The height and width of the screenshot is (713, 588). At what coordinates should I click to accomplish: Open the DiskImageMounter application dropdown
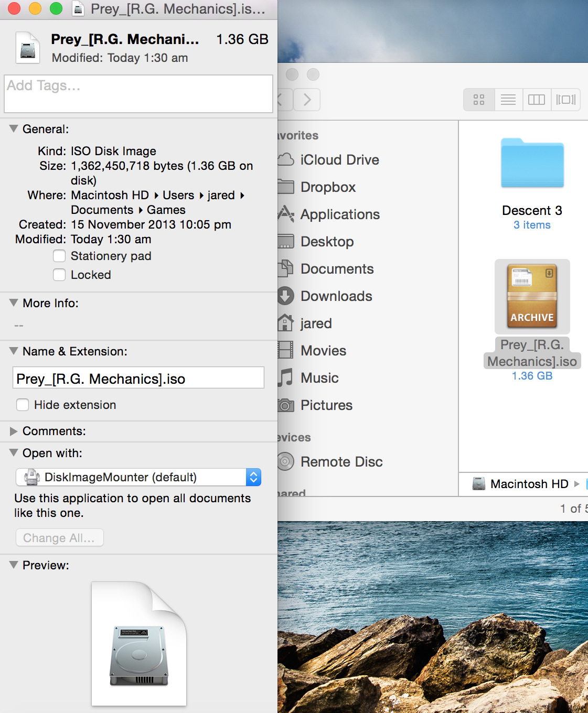pyautogui.click(x=138, y=477)
